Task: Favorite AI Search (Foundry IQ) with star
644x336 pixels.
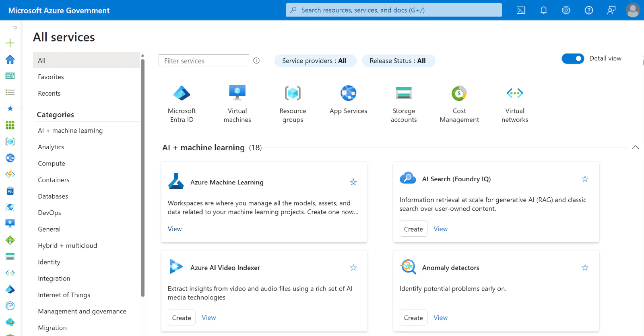Action: (585, 179)
